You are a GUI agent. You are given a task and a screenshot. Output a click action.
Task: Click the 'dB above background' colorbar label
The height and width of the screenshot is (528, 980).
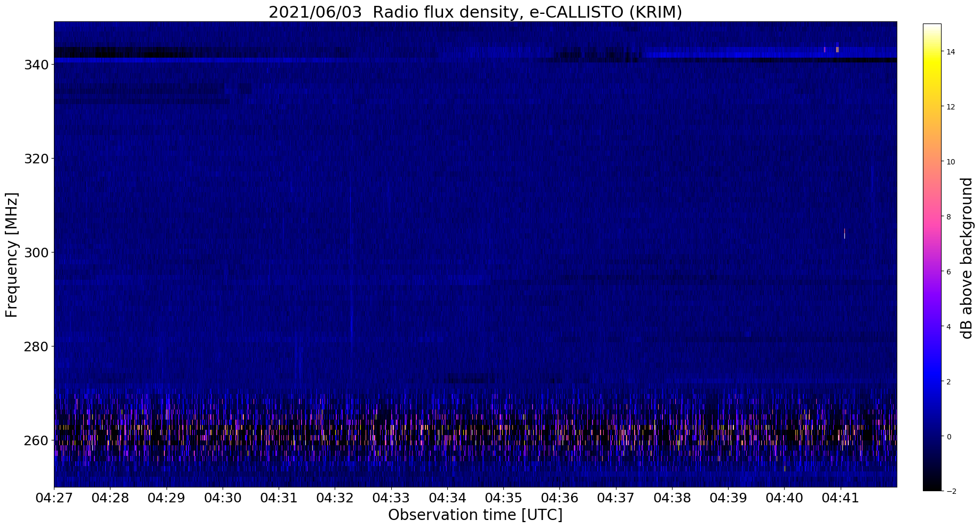[967, 258]
